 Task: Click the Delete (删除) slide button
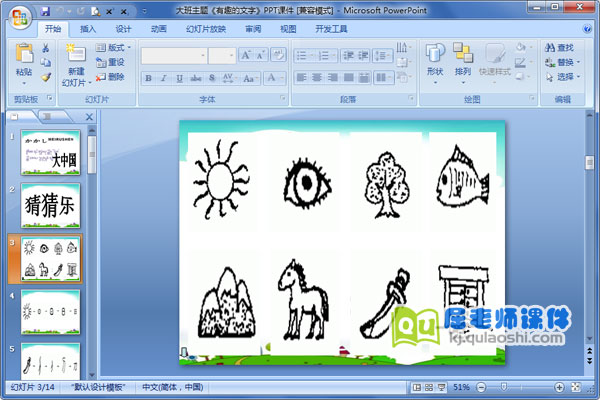coord(111,77)
